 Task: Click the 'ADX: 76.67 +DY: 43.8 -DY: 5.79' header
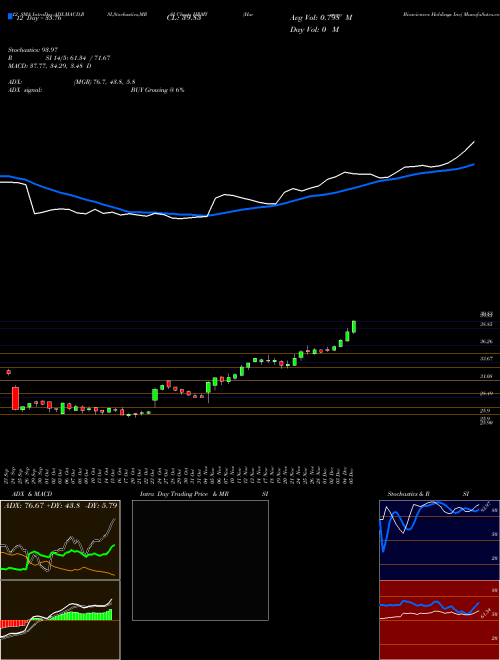(x=61, y=506)
